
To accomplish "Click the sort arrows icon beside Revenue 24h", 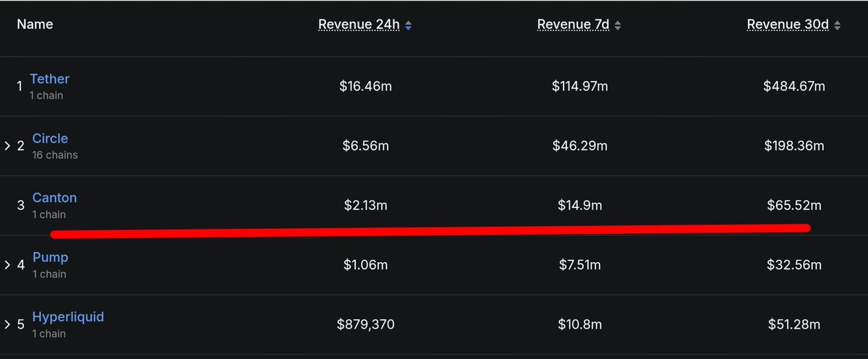I will click(409, 26).
